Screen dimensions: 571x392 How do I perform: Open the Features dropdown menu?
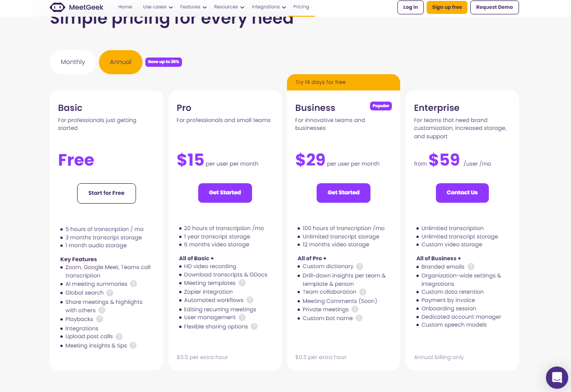(194, 7)
